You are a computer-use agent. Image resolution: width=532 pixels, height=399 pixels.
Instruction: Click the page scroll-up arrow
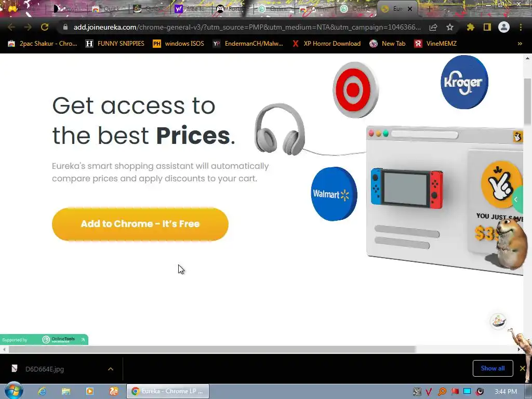tap(527, 58)
